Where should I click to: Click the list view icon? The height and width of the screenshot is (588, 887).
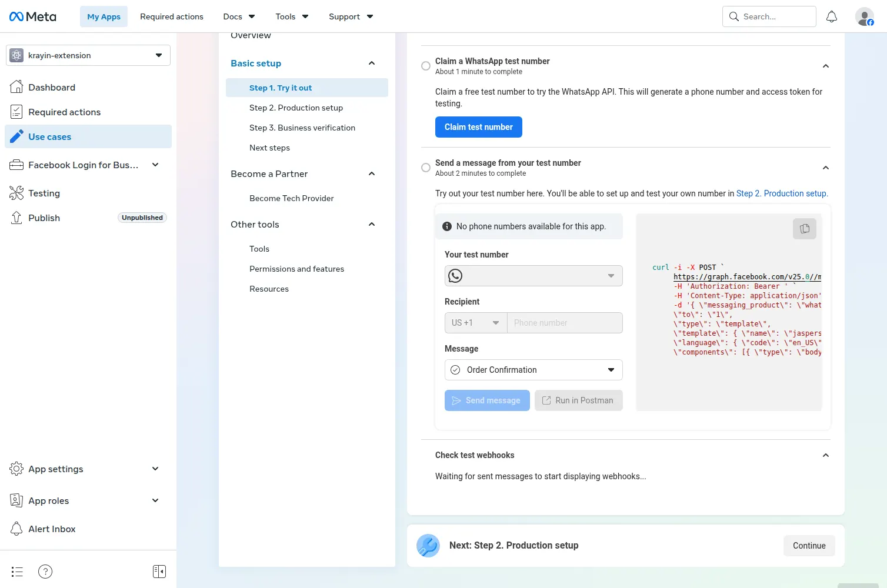pyautogui.click(x=17, y=572)
